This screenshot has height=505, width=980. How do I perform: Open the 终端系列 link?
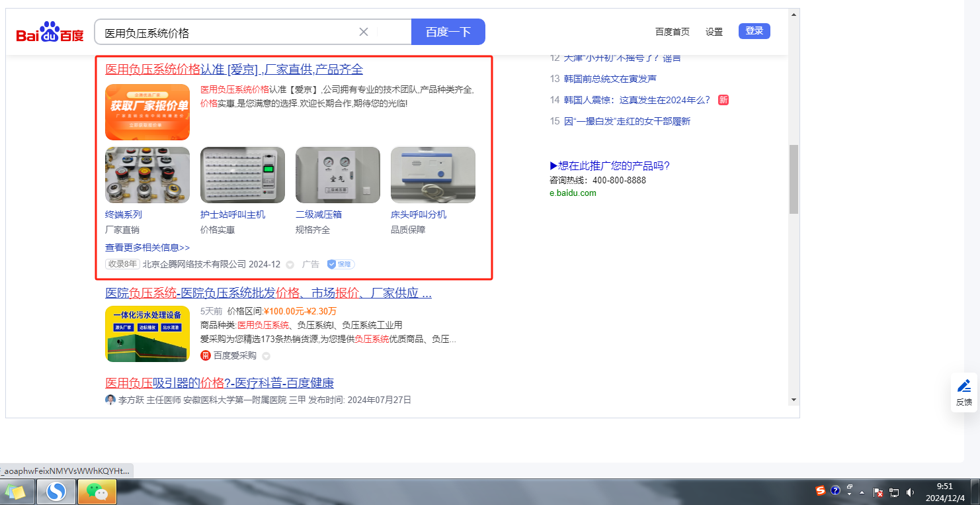[124, 214]
